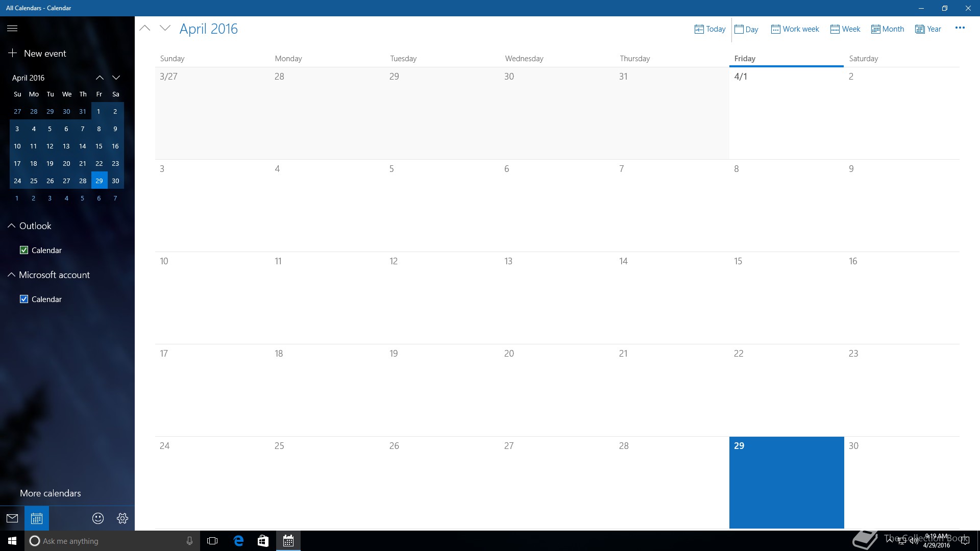This screenshot has width=980, height=551.
Task: Click Cortana Ask me anything box
Action: (112, 541)
